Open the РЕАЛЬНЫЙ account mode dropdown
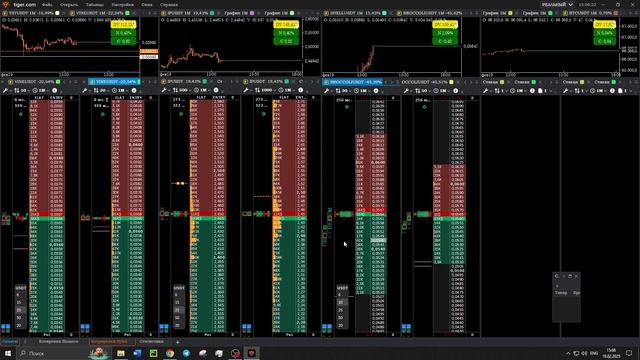Image resolution: width=640 pixels, height=360 pixels. coord(557,4)
